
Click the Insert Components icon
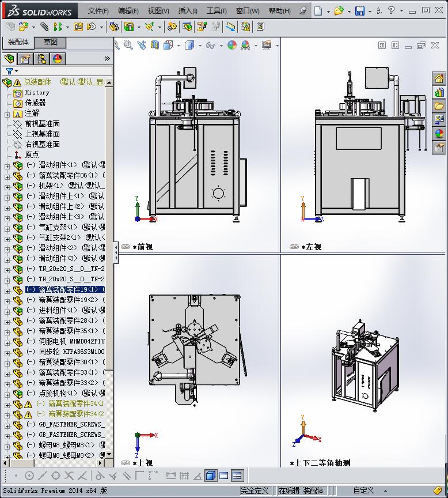(x=24, y=27)
